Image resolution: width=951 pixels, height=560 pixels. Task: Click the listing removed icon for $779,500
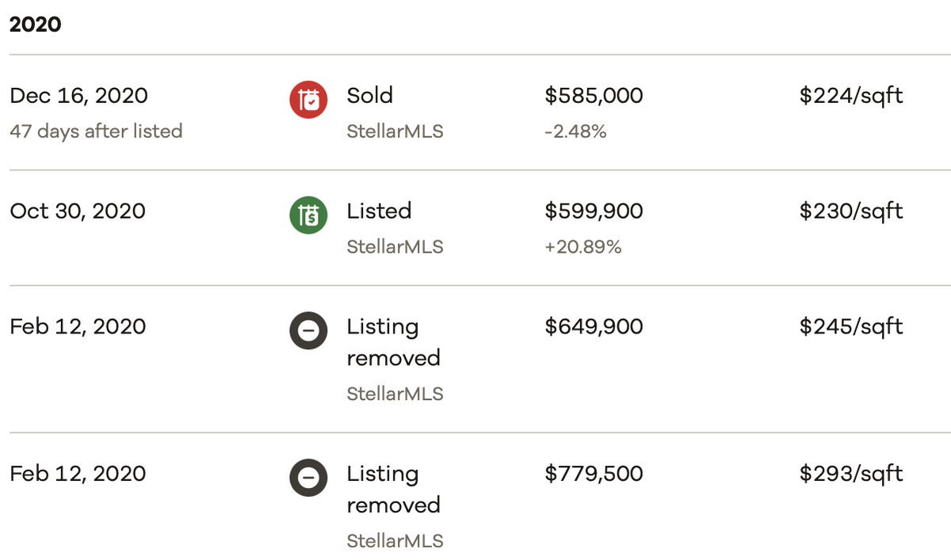(308, 478)
